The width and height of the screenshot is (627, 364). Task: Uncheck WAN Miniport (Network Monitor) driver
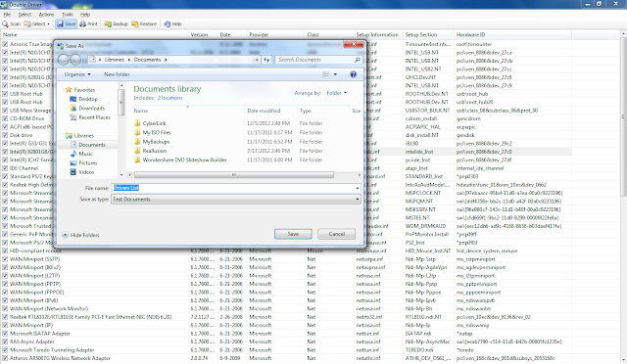click(5, 309)
